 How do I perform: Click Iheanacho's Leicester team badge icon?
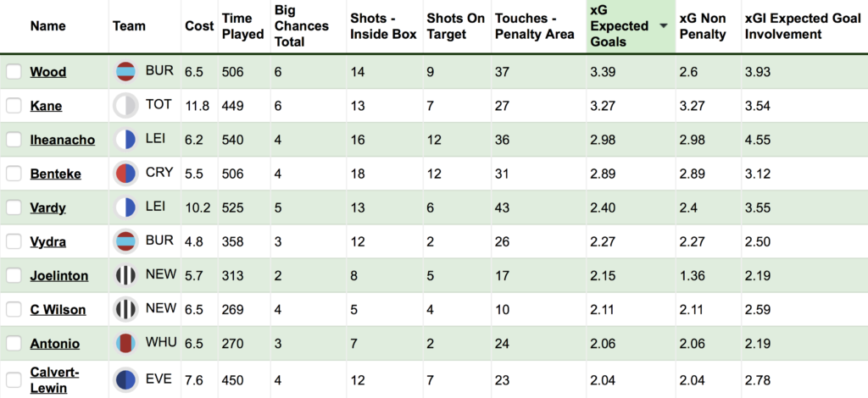125,140
